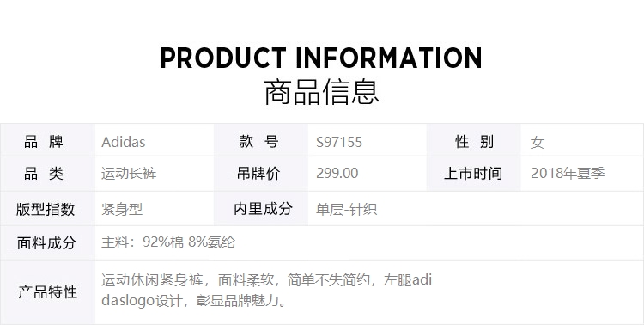Screen dimensions: 644x325
Task: Select the 吊牌价 label cell
Action: coord(261,174)
